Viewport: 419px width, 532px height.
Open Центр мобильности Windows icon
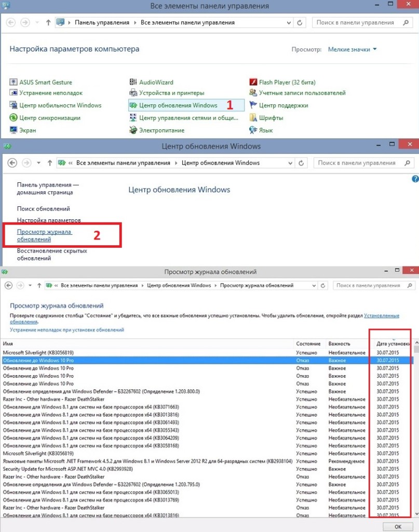pos(13,105)
